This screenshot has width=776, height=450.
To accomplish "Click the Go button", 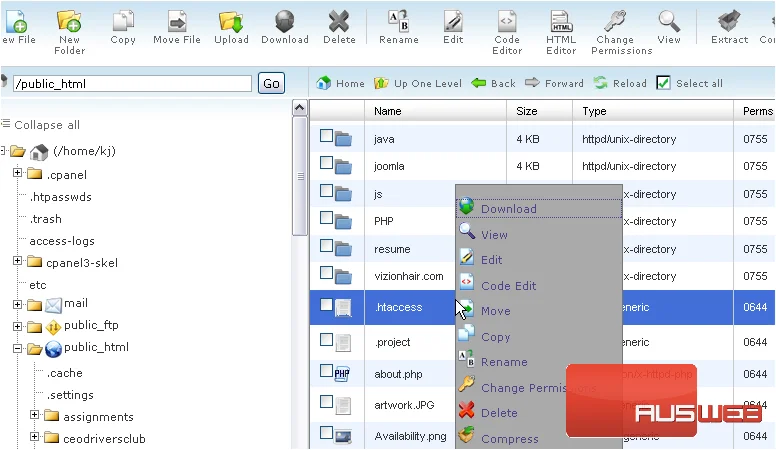I will [x=271, y=83].
